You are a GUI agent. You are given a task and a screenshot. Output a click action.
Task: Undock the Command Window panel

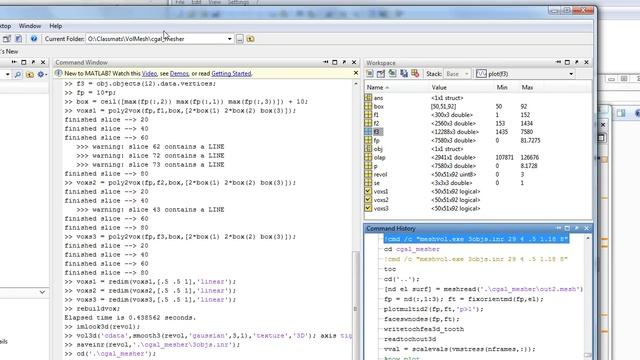(344, 62)
